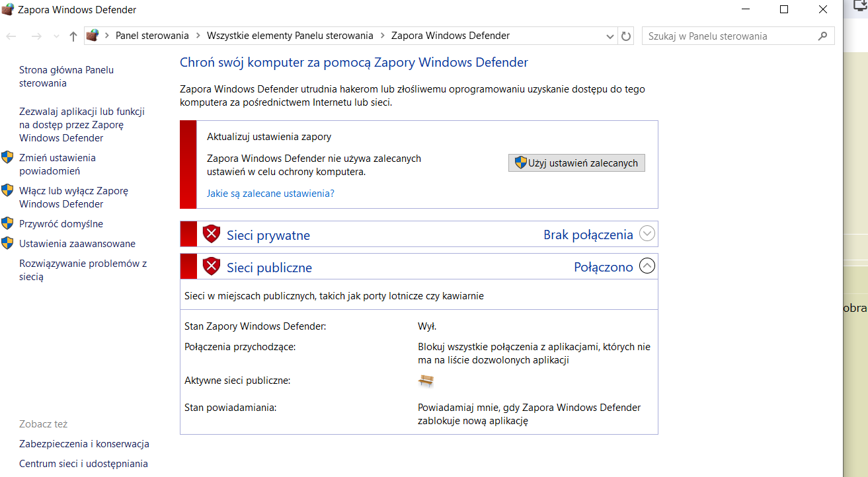The image size is (868, 477).
Task: Collapse the Sieci publiczne section chevron
Action: (647, 266)
